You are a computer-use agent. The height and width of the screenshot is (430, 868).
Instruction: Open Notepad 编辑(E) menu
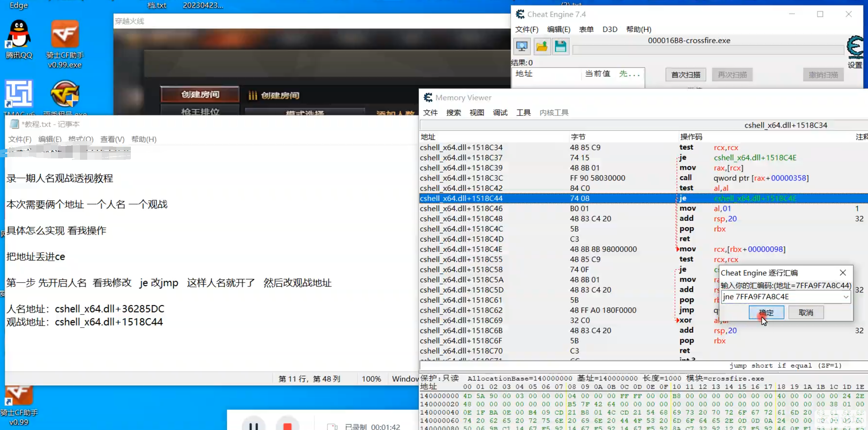pyautogui.click(x=50, y=139)
